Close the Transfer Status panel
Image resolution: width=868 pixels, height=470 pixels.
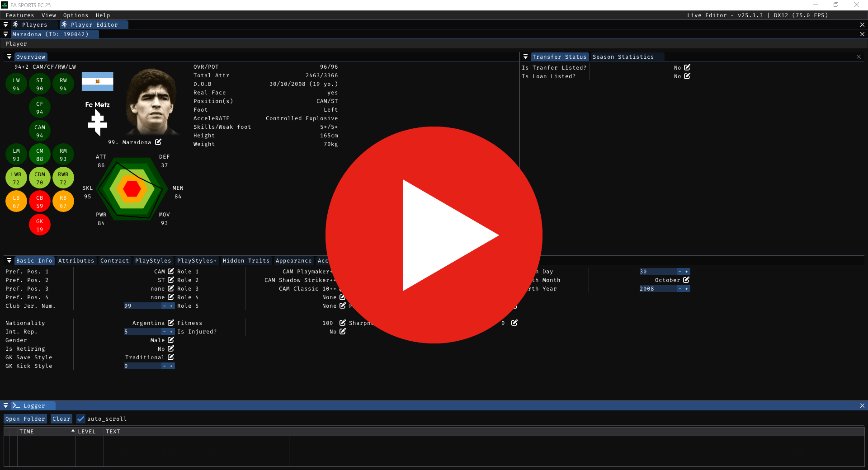(x=859, y=56)
